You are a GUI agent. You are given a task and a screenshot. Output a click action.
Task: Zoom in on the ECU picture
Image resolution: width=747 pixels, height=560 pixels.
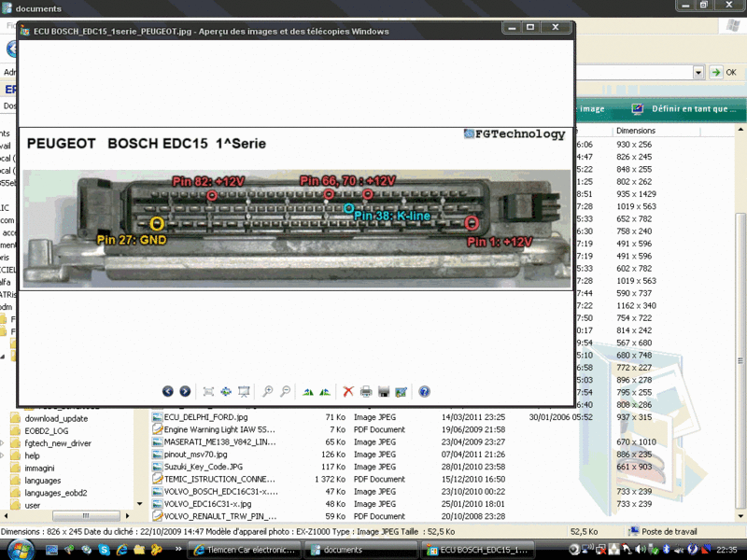(x=268, y=391)
